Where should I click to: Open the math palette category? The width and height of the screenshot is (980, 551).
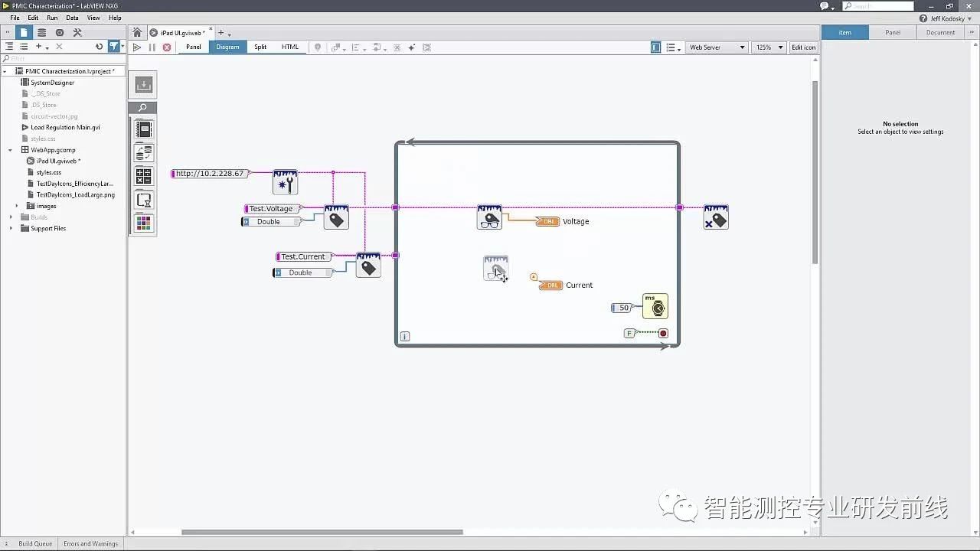[143, 177]
